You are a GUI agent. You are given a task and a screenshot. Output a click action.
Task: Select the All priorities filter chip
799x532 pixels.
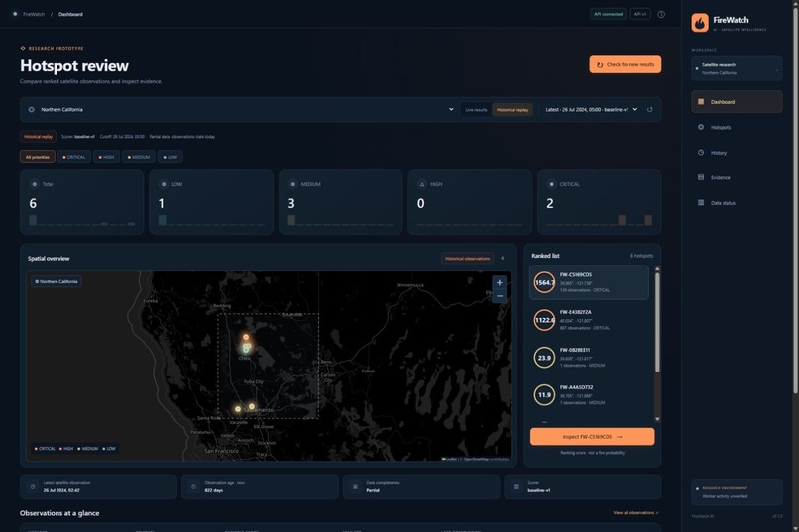pos(38,157)
